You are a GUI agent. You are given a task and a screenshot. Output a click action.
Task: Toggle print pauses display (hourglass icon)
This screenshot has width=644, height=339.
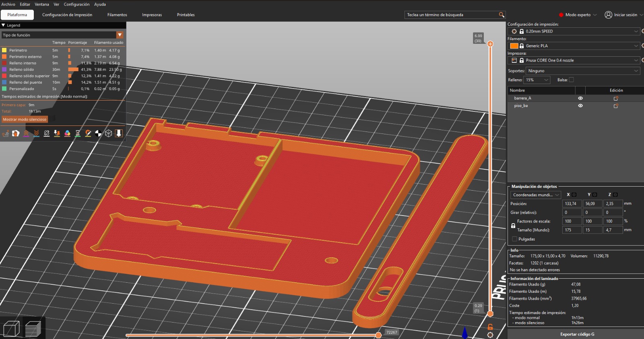point(78,134)
